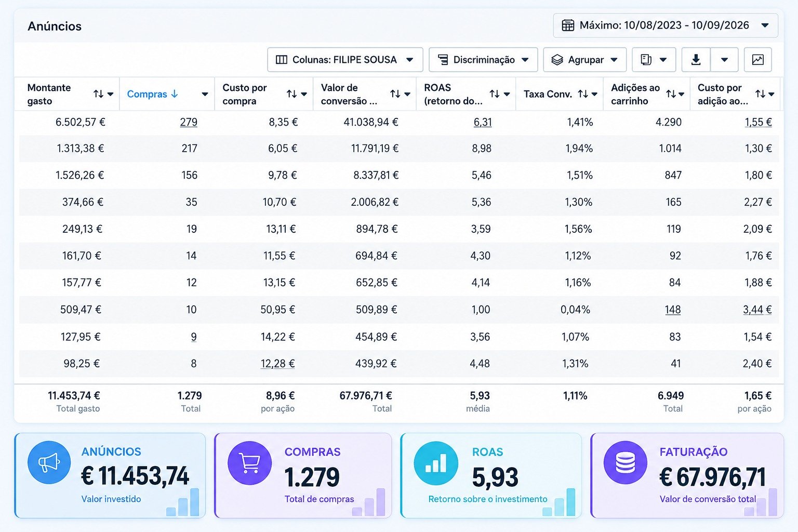This screenshot has width=798, height=532.
Task: Open the charts view icon button
Action: (x=758, y=60)
